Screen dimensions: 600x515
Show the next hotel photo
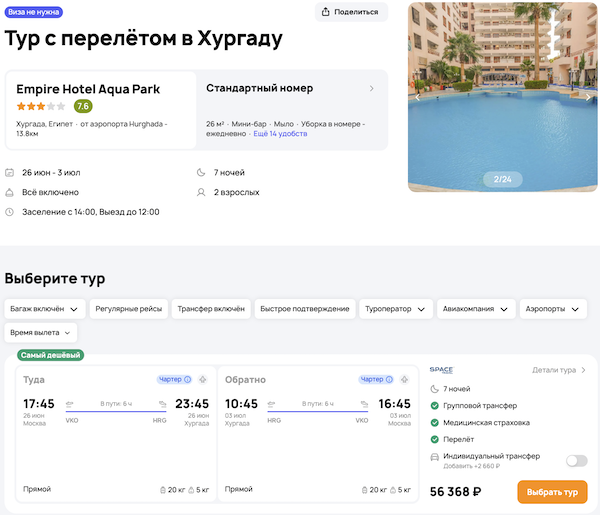tap(588, 98)
